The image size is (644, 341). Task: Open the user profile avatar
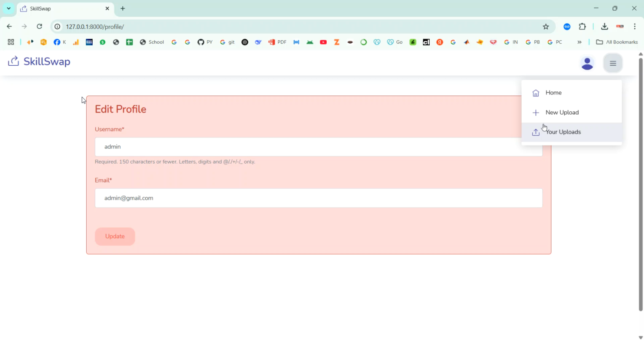coord(587,63)
